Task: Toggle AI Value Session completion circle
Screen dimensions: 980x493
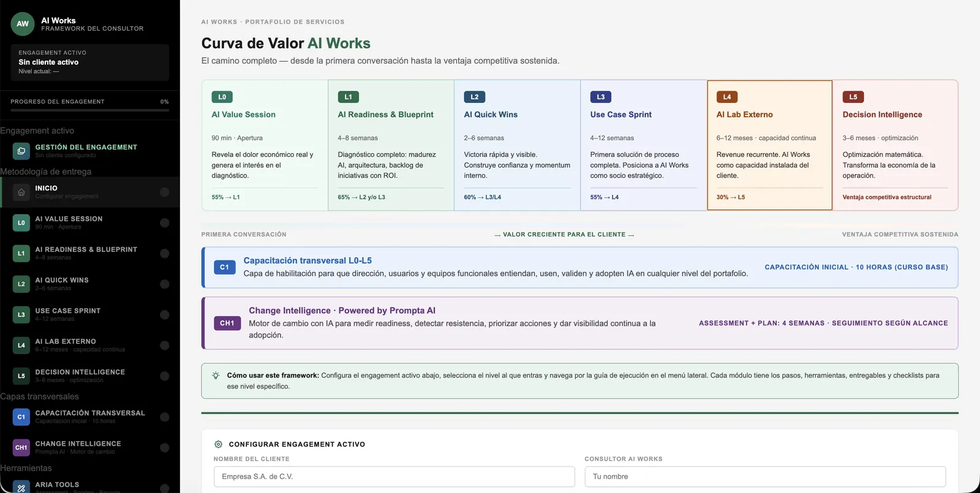Action: [x=165, y=223]
